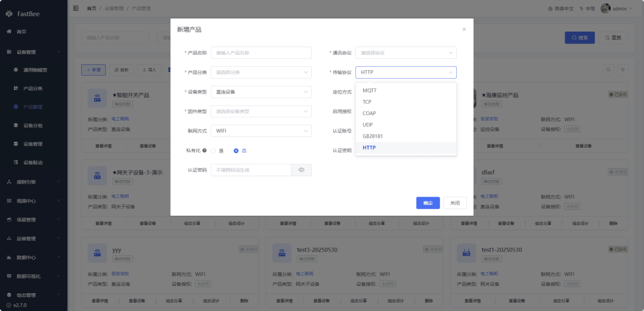Click the sidebar collapse hamburger icon
The width and height of the screenshot is (644, 311).
pos(76,8)
